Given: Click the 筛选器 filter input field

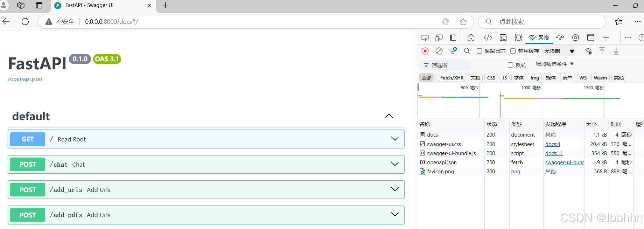Looking at the screenshot, I should [x=446, y=65].
